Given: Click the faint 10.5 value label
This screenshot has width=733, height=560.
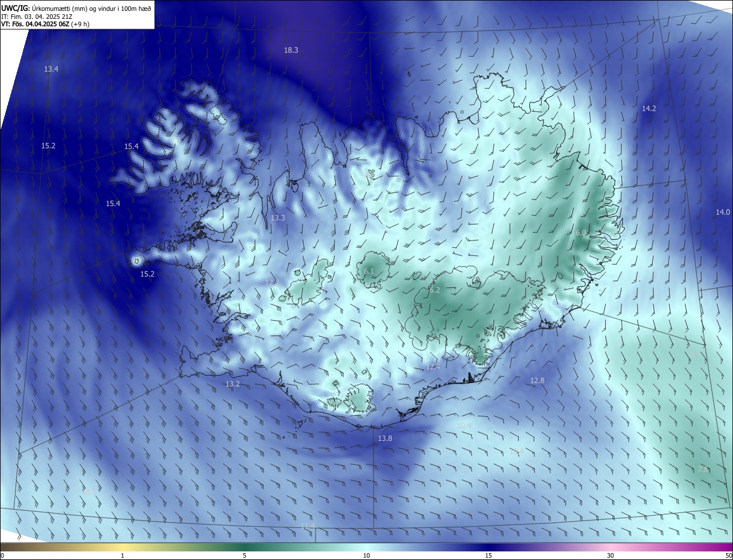Looking at the screenshot, I should [89, 492].
